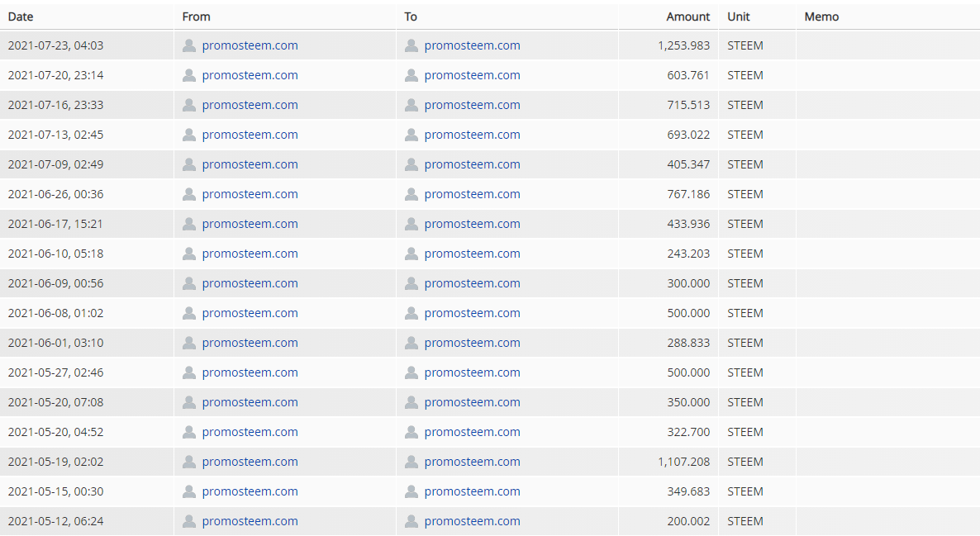Select the date 2021-07-16, 23:33
Screen dimensions: 980x536
[x=55, y=105]
